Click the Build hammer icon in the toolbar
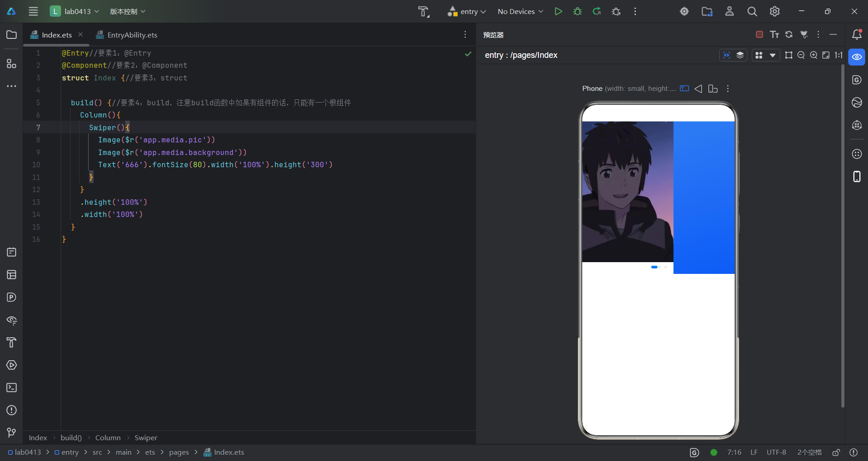 click(x=423, y=11)
